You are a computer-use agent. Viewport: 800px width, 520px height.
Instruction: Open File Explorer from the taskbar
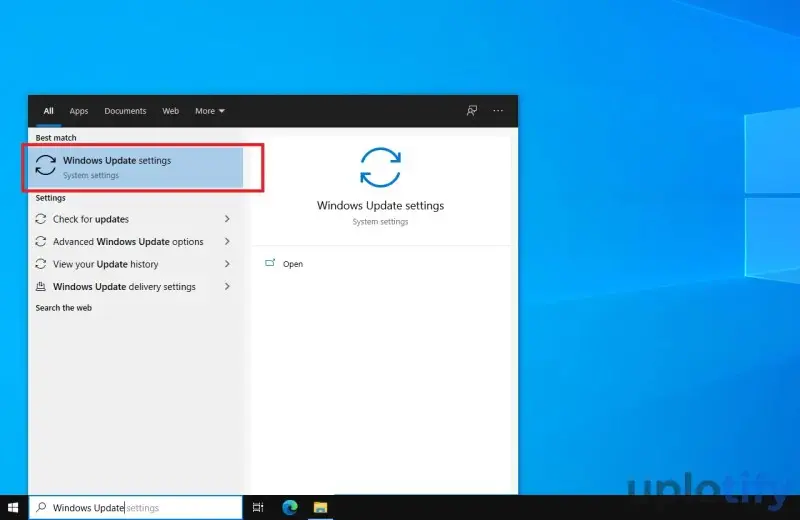point(320,507)
